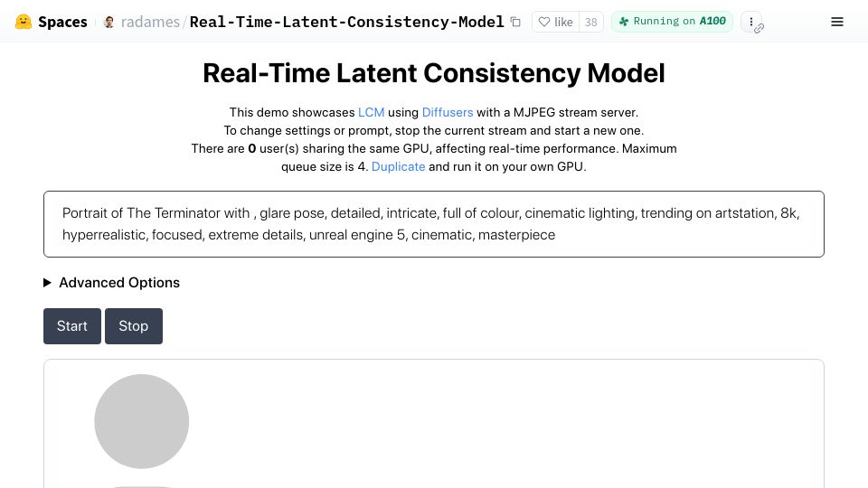
Task: Focus the prompt text field
Action: coord(434,224)
